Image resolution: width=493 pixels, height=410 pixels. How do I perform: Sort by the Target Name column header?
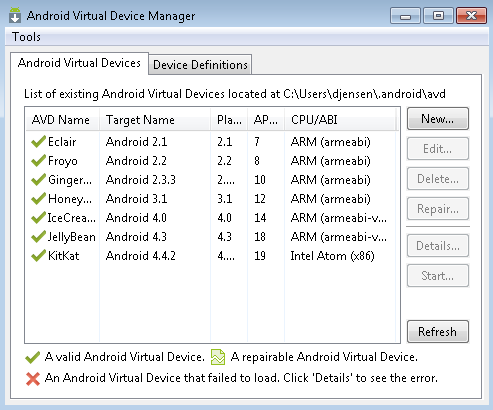(155, 120)
